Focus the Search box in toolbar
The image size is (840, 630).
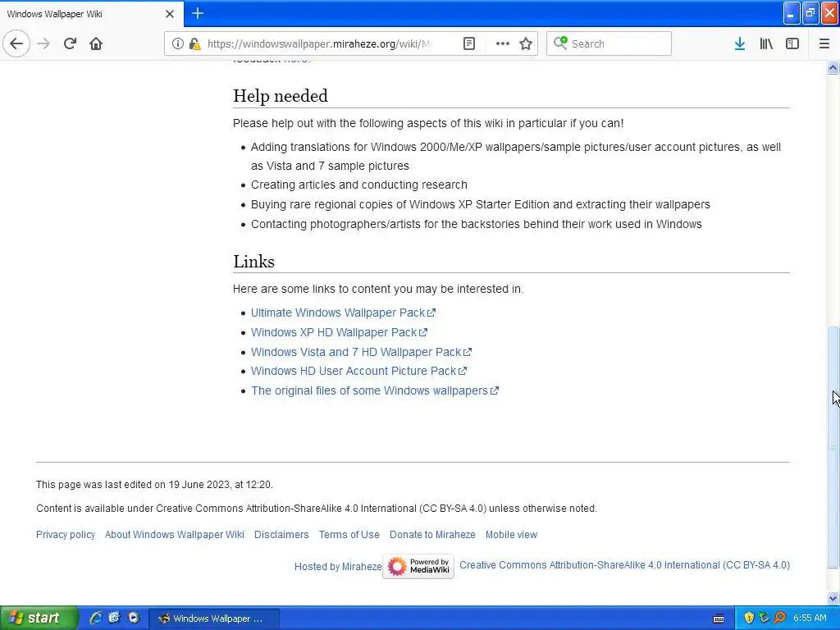pyautogui.click(x=609, y=44)
